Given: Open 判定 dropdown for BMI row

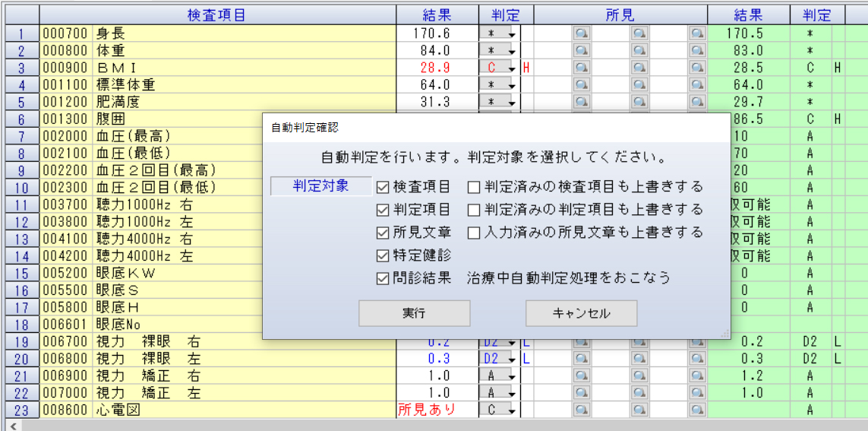Looking at the screenshot, I should [512, 68].
